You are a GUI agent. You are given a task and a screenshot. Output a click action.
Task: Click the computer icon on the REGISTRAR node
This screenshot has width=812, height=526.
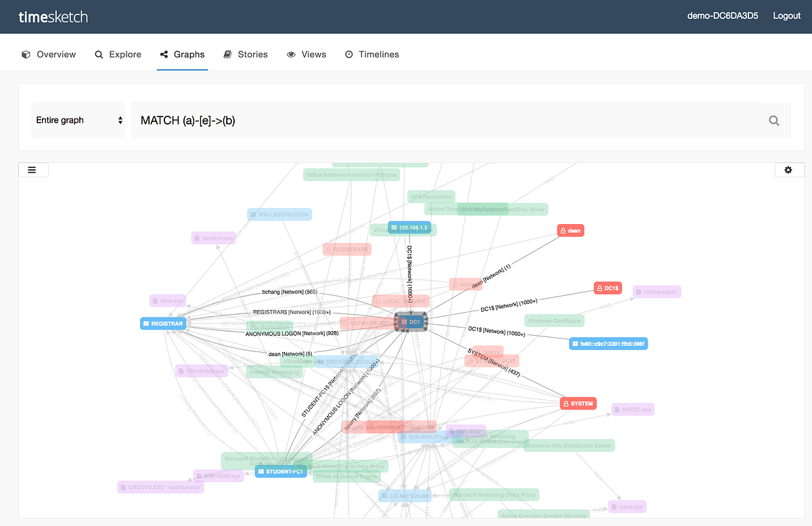pos(145,323)
